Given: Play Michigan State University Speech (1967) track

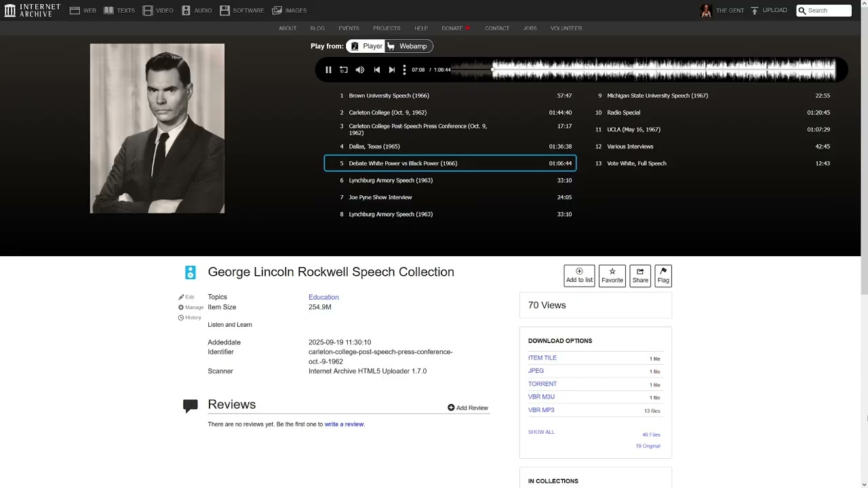Looking at the screenshot, I should 709,96.
